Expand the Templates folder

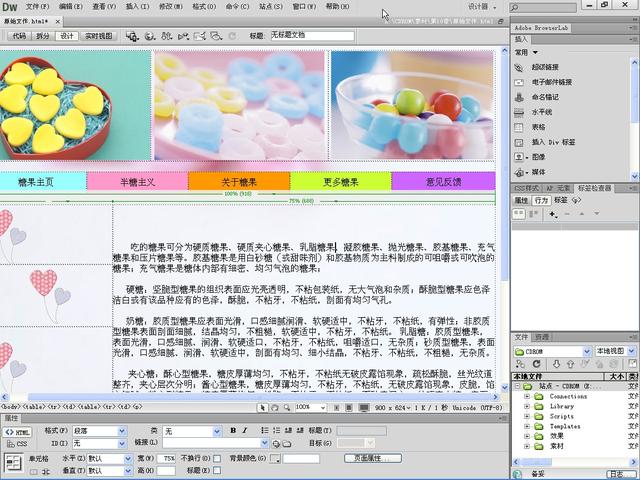point(527,426)
